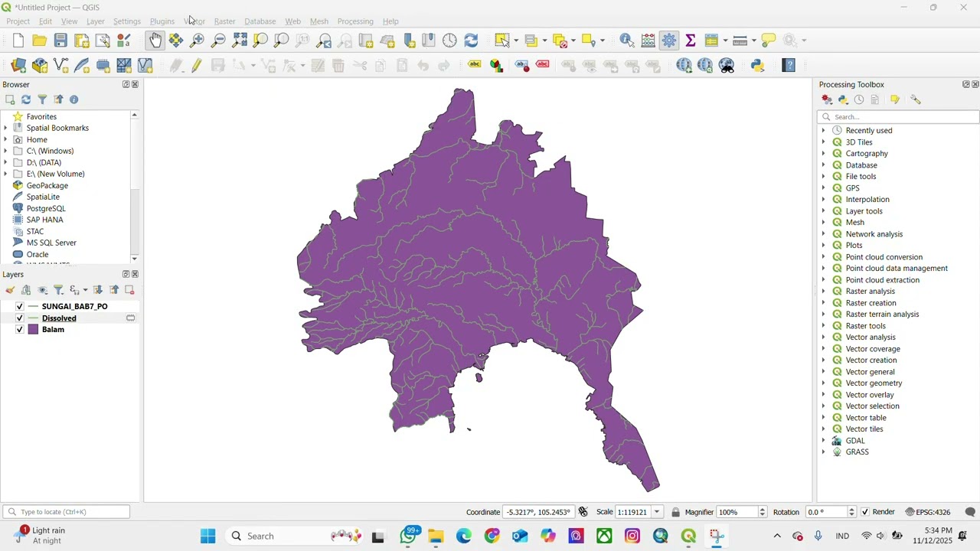This screenshot has width=980, height=551.
Task: Choose the Zoom In magnifier tool
Action: pos(198,41)
